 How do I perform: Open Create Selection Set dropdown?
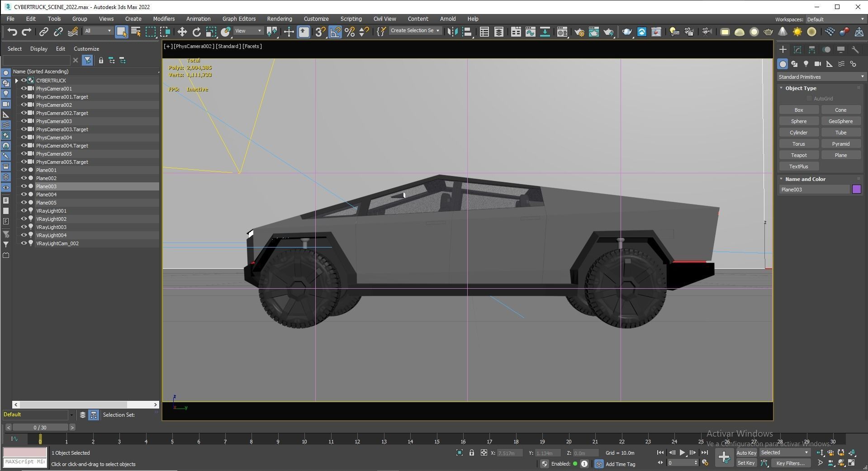coord(415,31)
